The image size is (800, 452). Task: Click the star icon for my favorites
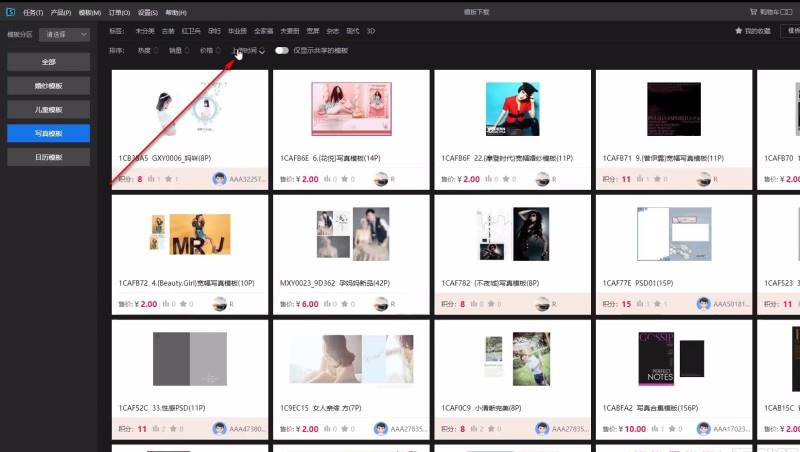click(x=738, y=31)
